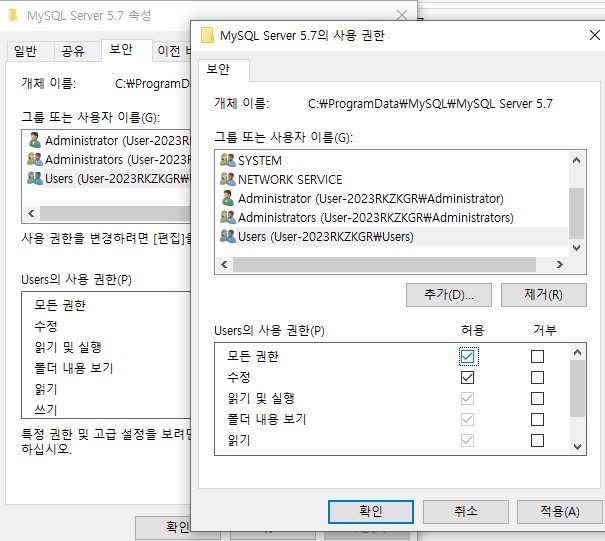Click 적용(A) button

[x=560, y=512]
